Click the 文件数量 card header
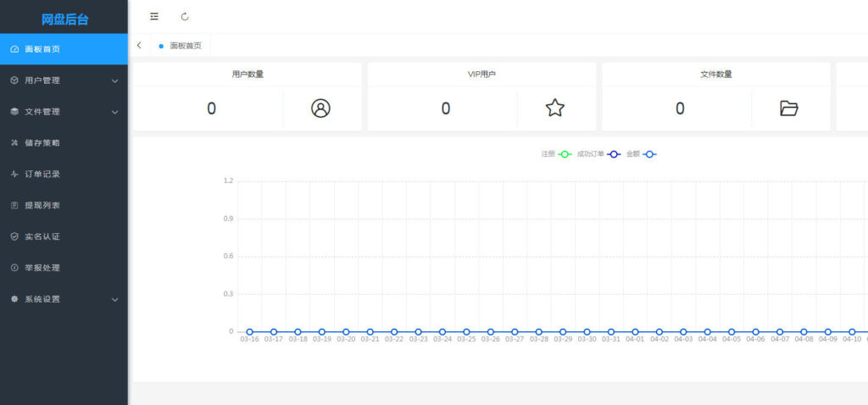 point(715,75)
